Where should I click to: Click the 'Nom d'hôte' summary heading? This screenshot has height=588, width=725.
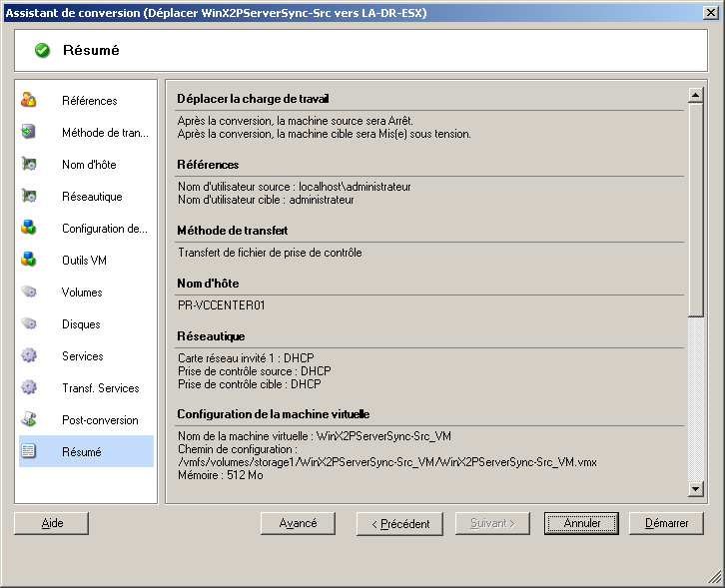click(208, 283)
